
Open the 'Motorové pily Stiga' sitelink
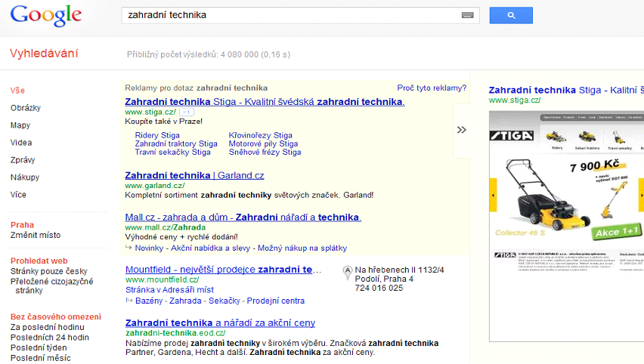(x=263, y=143)
